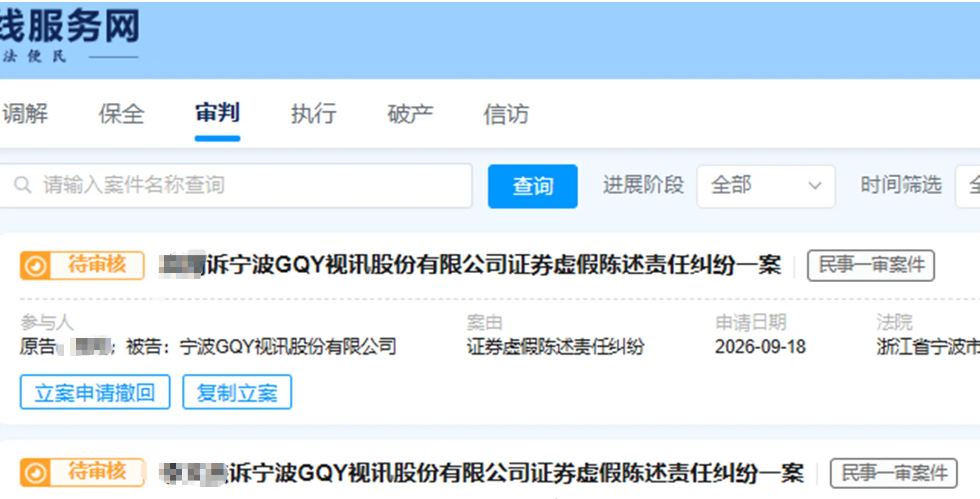Open the 时间筛选 dropdown
This screenshot has height=499, width=980.
coord(968,186)
